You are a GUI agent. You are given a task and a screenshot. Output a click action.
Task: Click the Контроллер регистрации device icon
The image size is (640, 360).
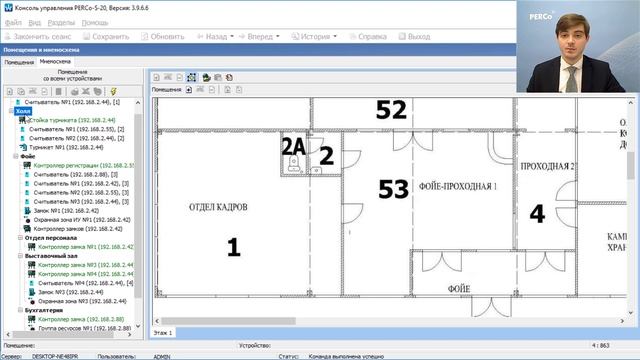click(27, 165)
